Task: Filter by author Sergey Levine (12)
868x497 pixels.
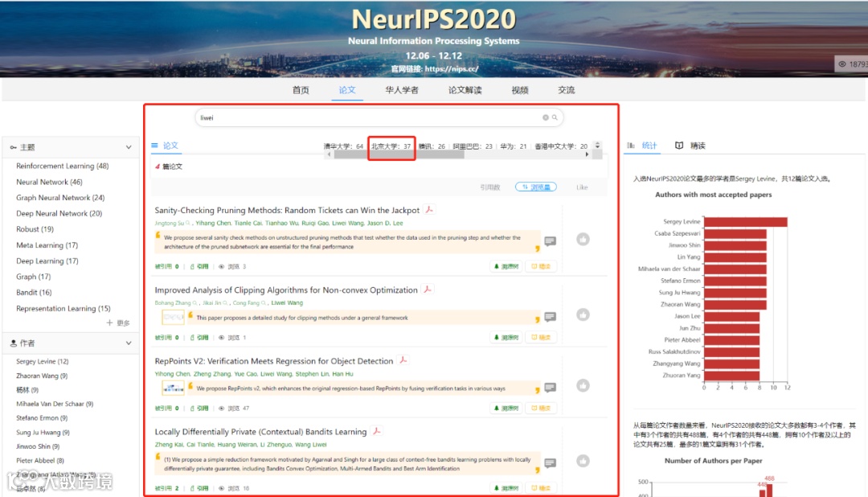Action: click(42, 361)
